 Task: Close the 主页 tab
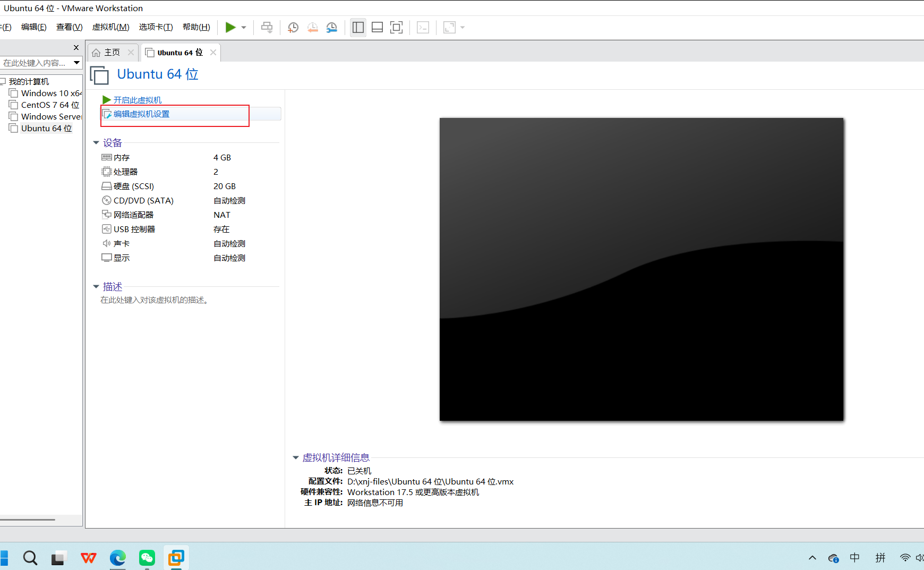click(131, 53)
